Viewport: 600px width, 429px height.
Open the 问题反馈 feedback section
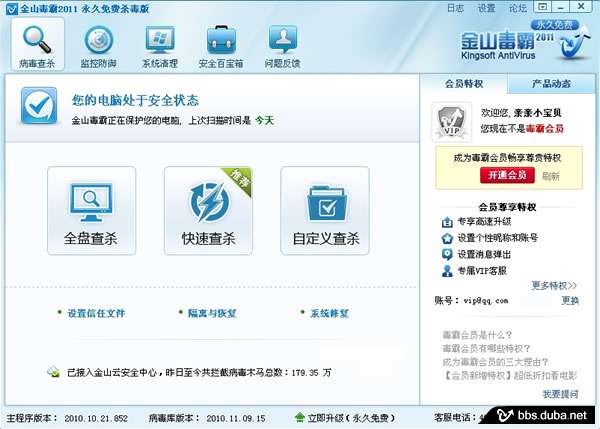pyautogui.click(x=282, y=46)
